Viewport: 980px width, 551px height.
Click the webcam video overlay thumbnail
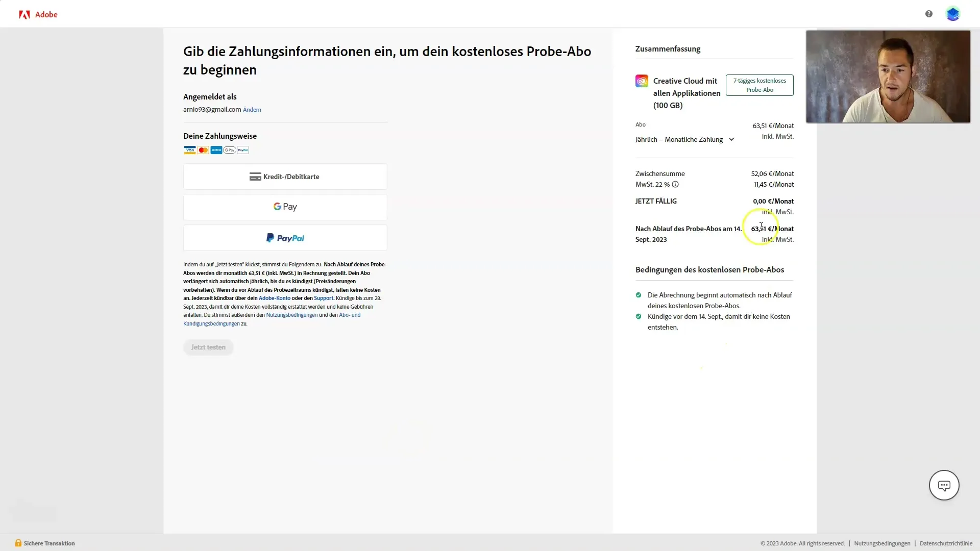(x=888, y=77)
